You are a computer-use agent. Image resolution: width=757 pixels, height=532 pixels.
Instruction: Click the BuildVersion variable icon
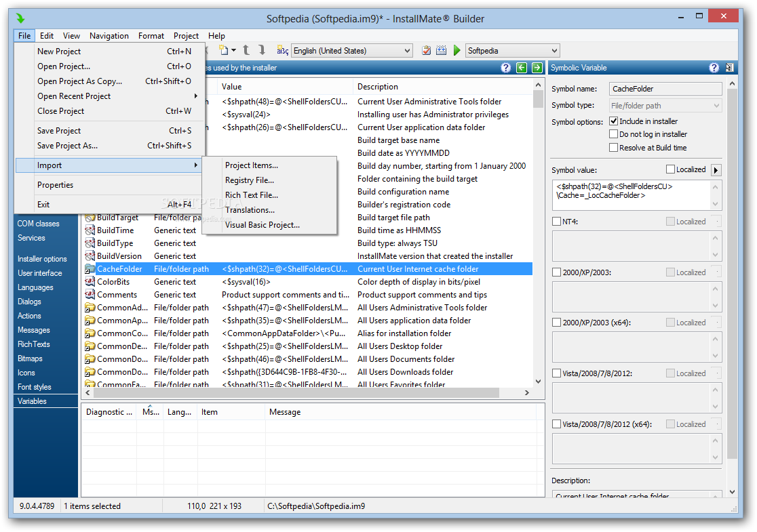pyautogui.click(x=90, y=256)
